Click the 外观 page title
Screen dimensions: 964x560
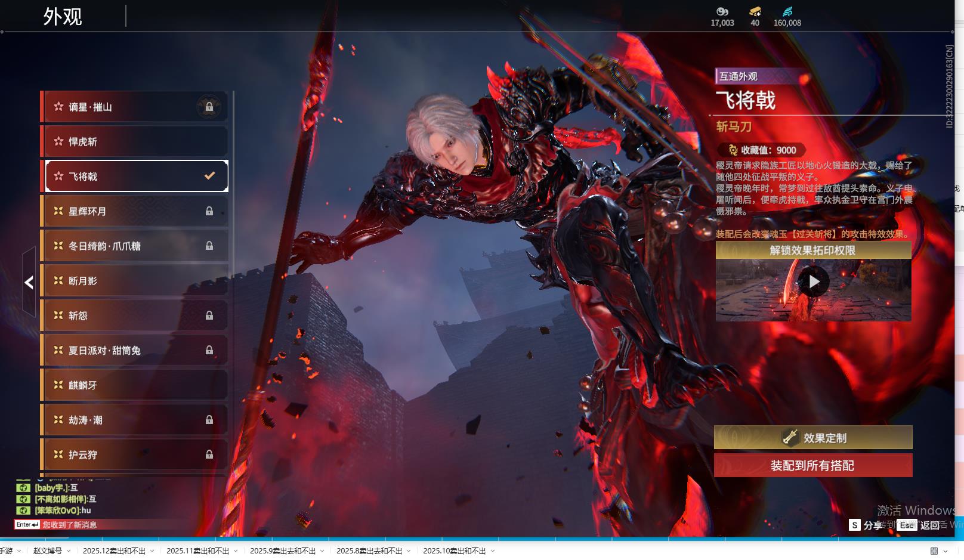(63, 17)
